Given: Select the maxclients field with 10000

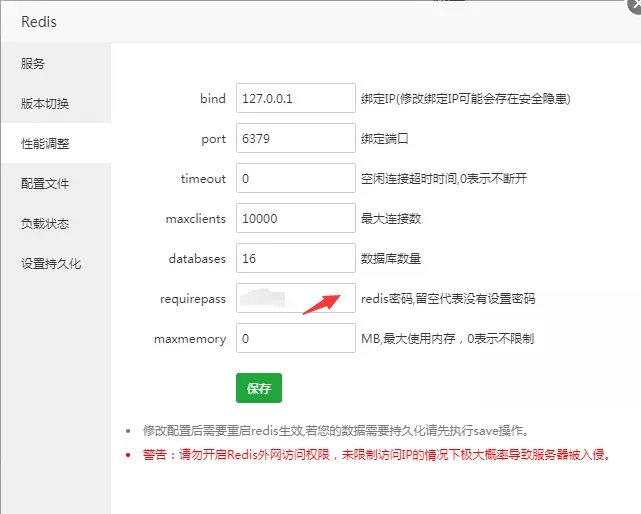Looking at the screenshot, I should tap(296, 219).
